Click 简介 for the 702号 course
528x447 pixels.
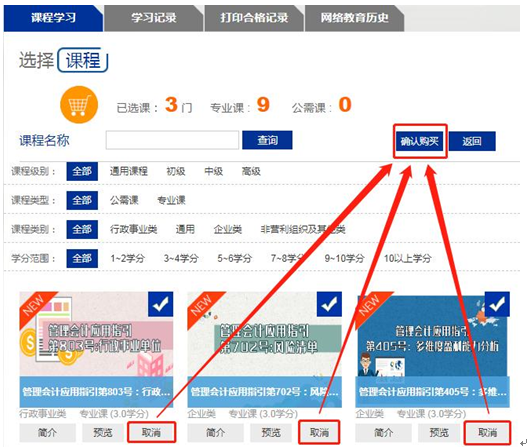tap(216, 433)
